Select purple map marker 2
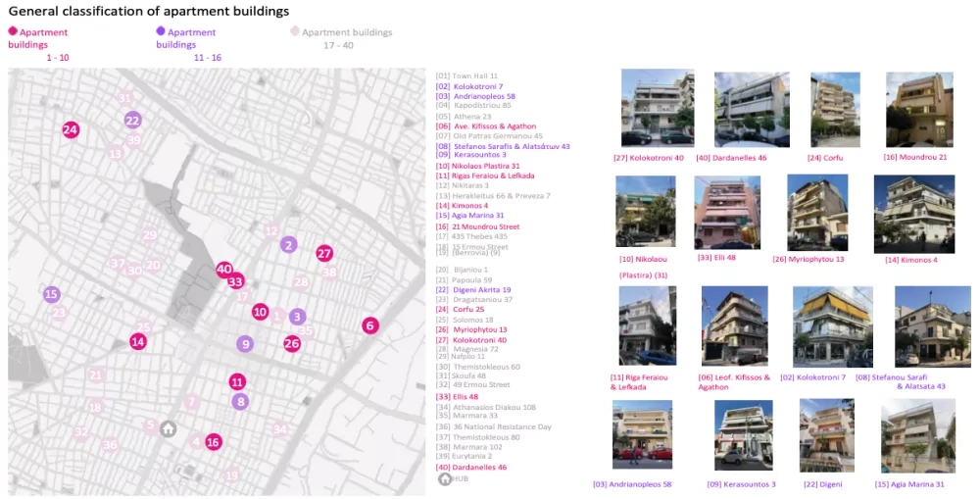Screen dimensions: 980x499 [x=288, y=244]
